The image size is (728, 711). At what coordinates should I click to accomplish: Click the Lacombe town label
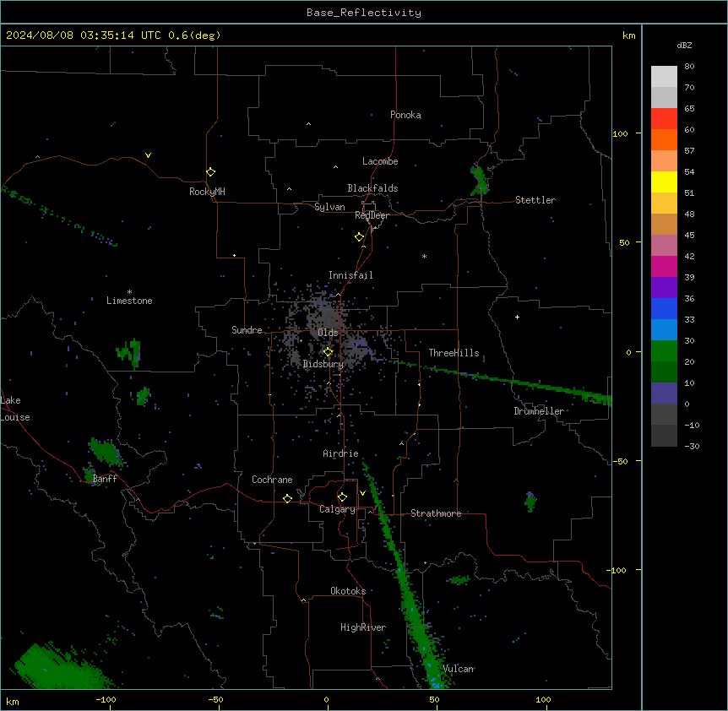click(x=380, y=161)
